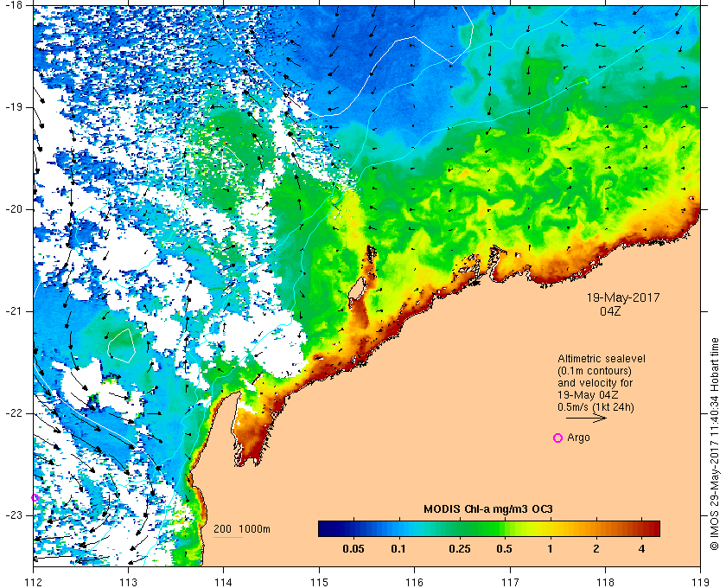The height and width of the screenshot is (588, 726).
Task: Click the velocity scale arrow in legend
Action: 586,418
